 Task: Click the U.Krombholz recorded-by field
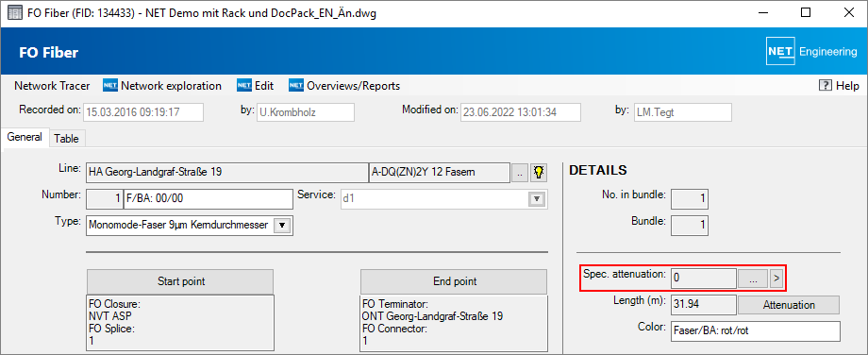tap(305, 112)
